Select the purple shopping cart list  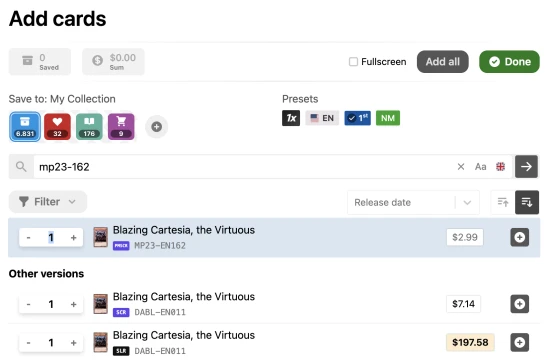121,126
